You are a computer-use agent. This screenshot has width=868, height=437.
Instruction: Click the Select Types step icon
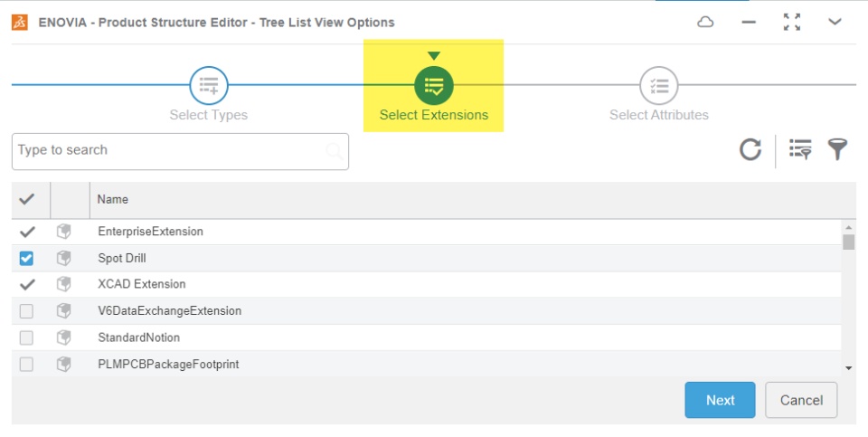(209, 86)
